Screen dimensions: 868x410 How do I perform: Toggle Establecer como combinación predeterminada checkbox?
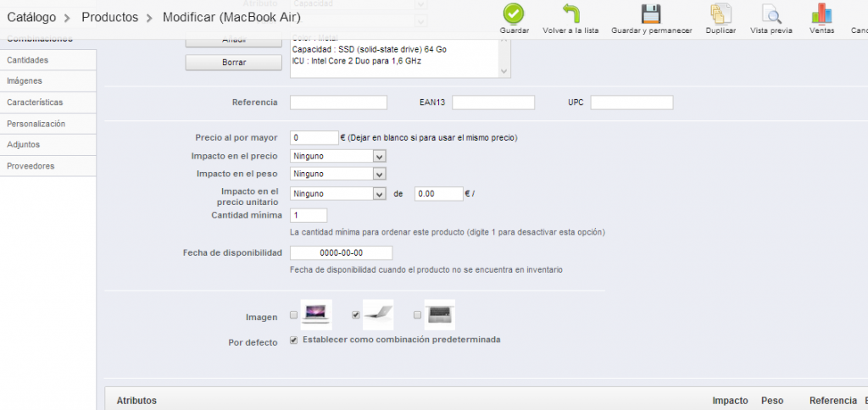tap(294, 340)
